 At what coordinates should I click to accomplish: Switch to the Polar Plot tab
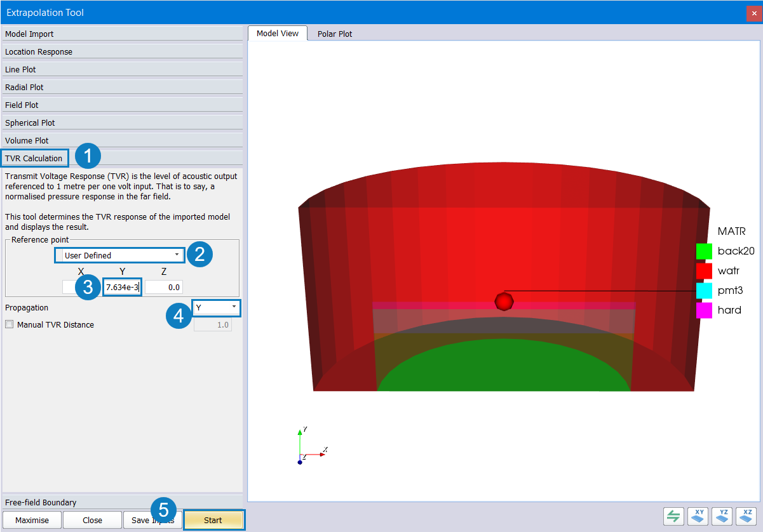click(x=335, y=34)
